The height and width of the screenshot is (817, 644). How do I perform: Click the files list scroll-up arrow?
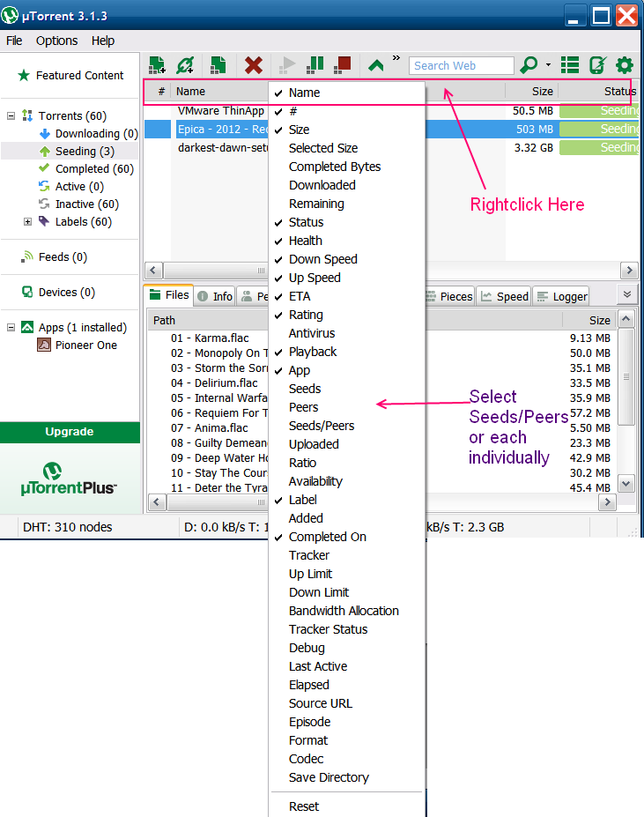pos(626,318)
